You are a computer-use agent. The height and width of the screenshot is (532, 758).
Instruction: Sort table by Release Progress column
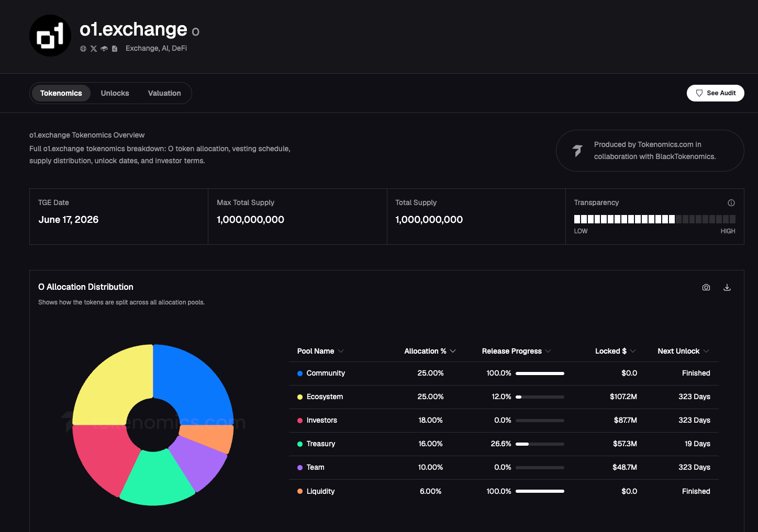pyautogui.click(x=517, y=351)
